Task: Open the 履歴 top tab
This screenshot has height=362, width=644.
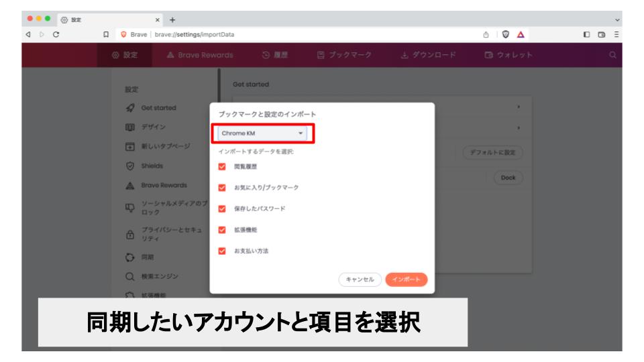Action: tap(275, 55)
